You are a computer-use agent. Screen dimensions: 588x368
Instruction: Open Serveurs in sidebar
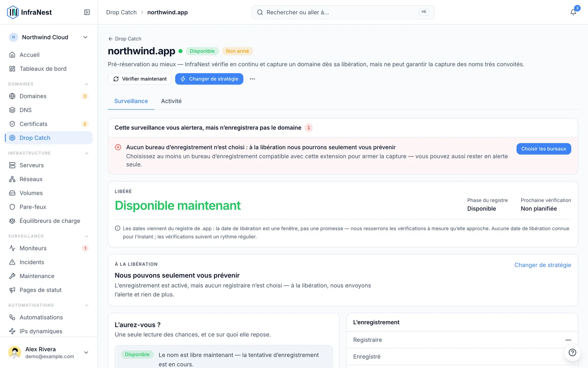point(49,165)
